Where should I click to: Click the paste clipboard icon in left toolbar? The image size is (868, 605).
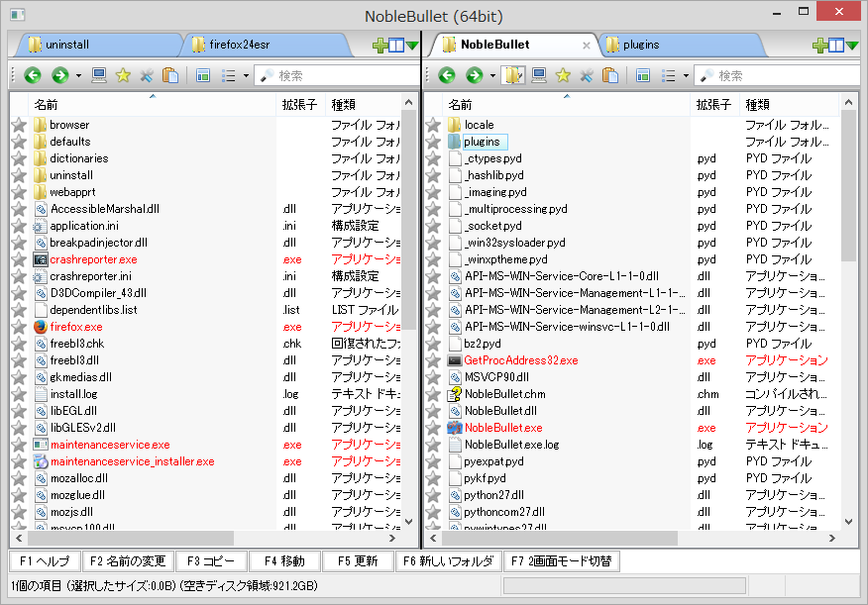170,75
